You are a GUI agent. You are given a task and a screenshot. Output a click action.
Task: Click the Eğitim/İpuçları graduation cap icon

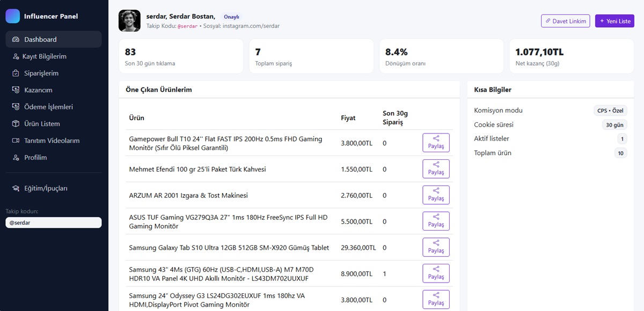point(16,189)
